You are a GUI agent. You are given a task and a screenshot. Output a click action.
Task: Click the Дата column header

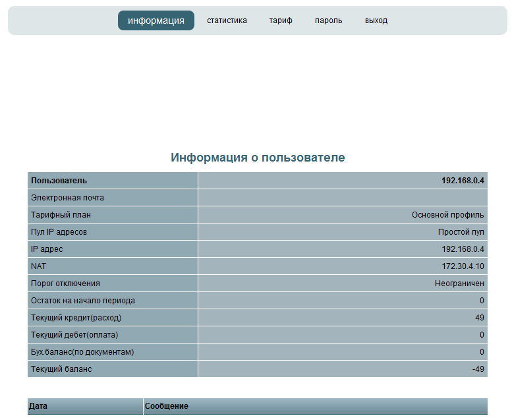click(x=38, y=406)
